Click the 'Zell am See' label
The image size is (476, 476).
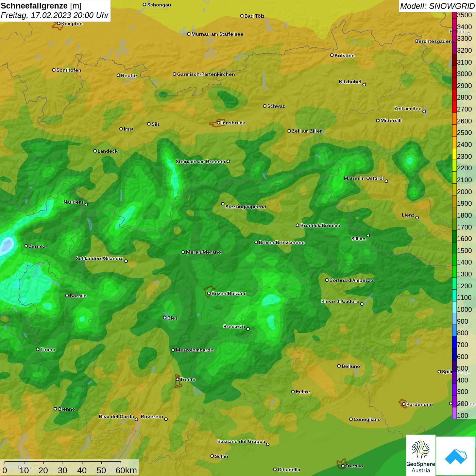[x=408, y=108]
